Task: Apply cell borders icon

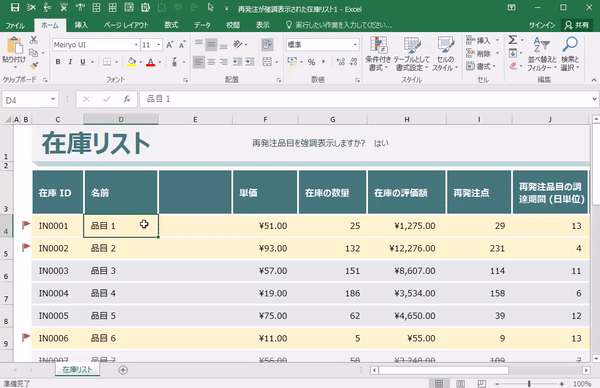Action: pos(107,62)
